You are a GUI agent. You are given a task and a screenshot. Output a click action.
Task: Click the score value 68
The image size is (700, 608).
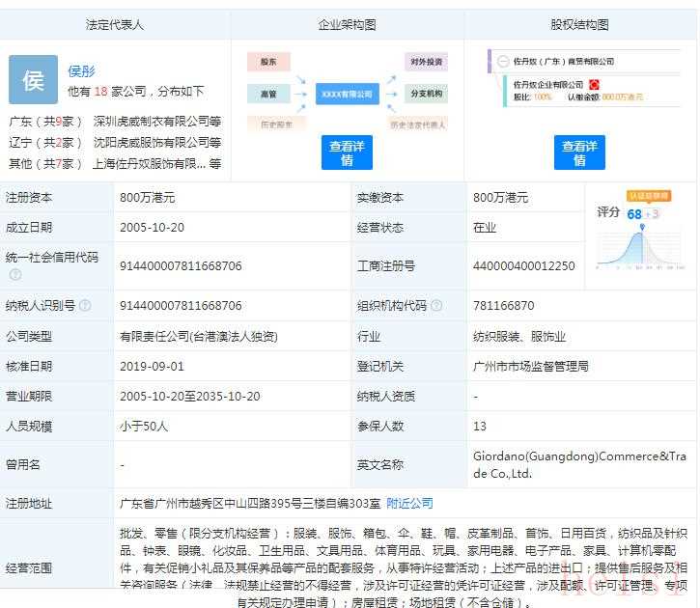(634, 214)
